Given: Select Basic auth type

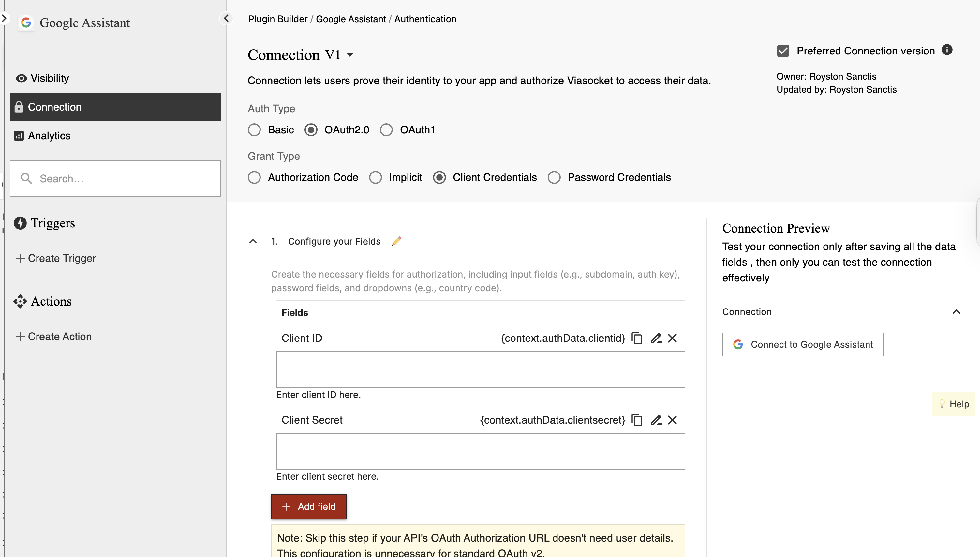Looking at the screenshot, I should pos(254,130).
